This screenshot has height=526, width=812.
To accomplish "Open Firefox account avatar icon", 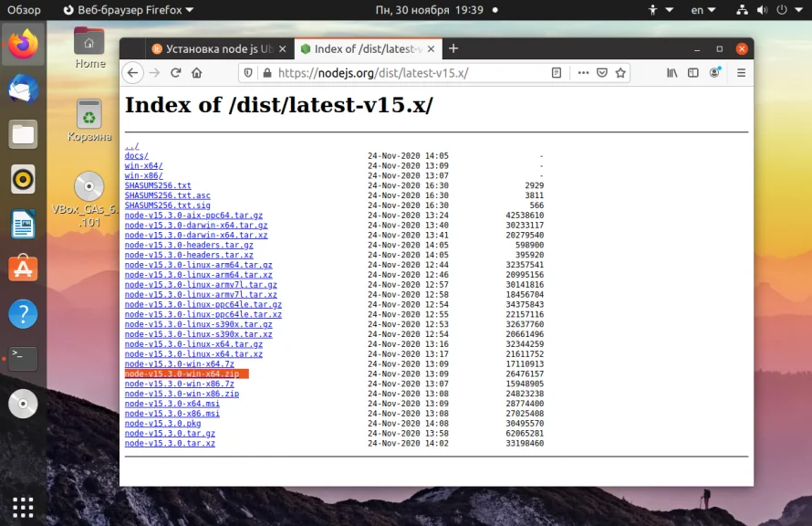I will [x=714, y=73].
